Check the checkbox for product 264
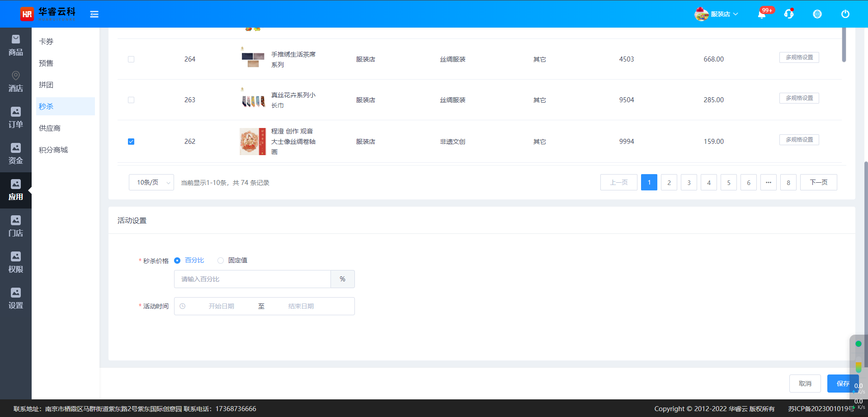This screenshot has height=417, width=868. tap(131, 59)
